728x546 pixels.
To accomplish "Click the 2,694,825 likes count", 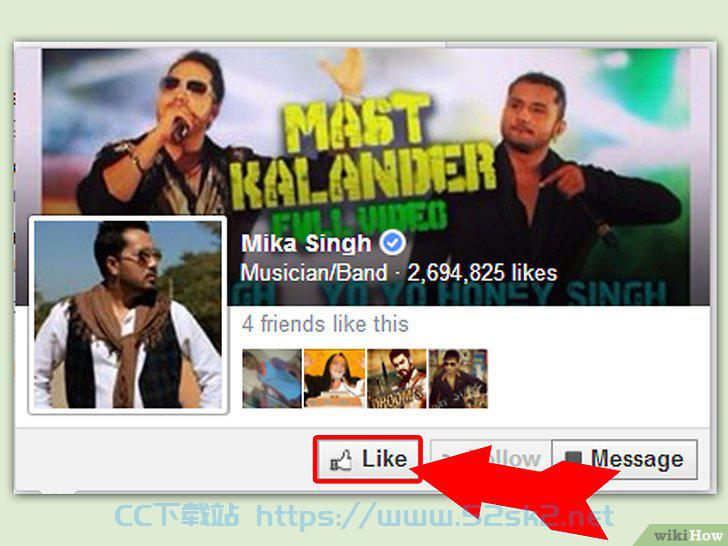I will [x=482, y=273].
